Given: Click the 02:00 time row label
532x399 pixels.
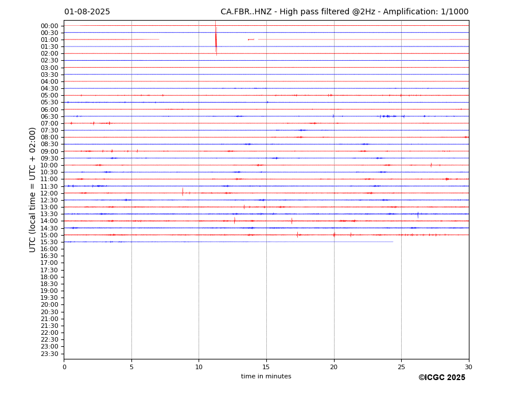Looking at the screenshot, I should tap(49, 53).
